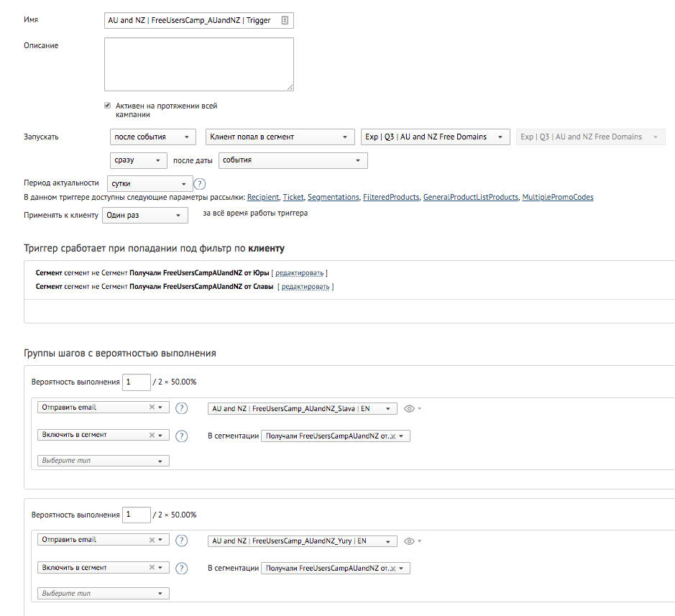Open the MultiplePromoCodes parameter link
This screenshot has height=616, width=675.
(557, 197)
